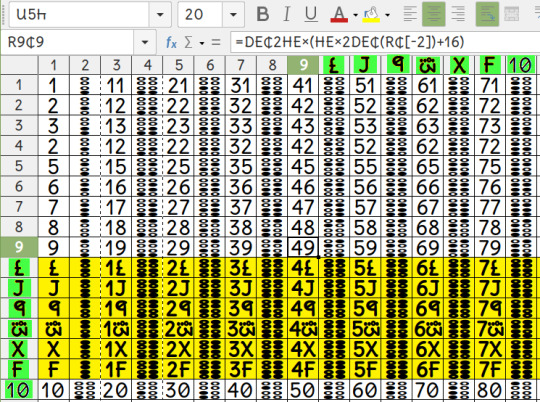Click the Sum sigma icon
The width and height of the screenshot is (540, 402).
[x=188, y=42]
